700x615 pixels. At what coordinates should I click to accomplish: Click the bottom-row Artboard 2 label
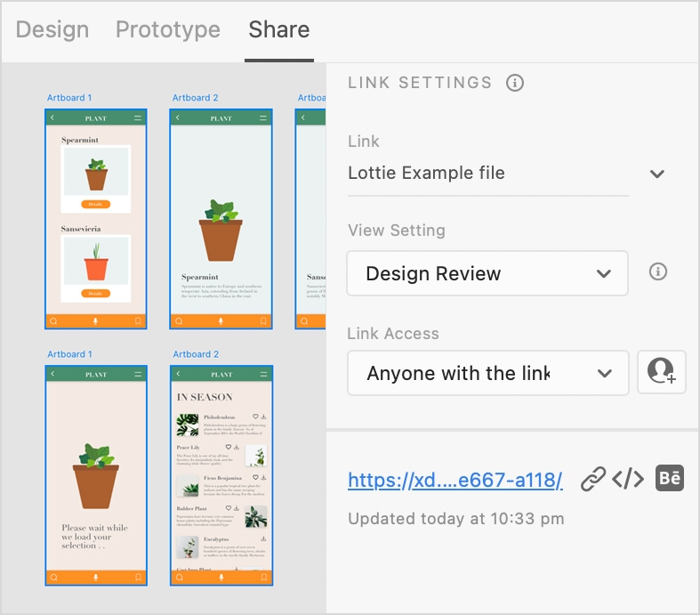(196, 354)
